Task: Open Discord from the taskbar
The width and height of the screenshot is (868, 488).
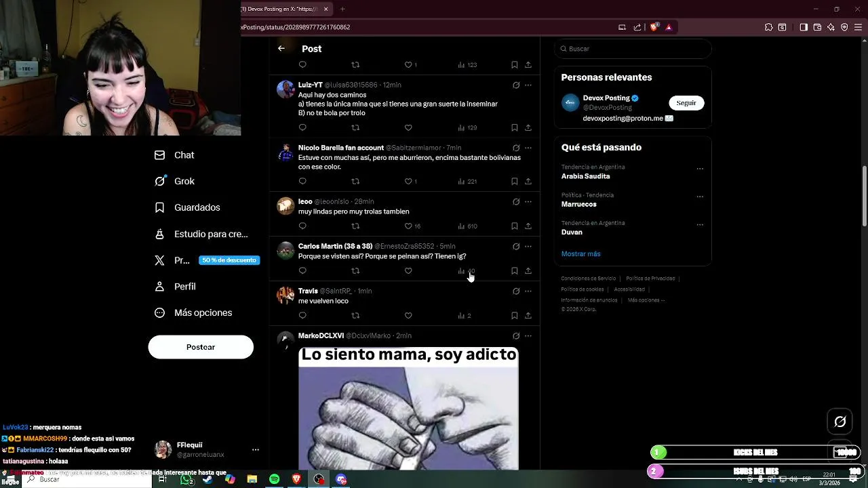Action: [x=341, y=479]
